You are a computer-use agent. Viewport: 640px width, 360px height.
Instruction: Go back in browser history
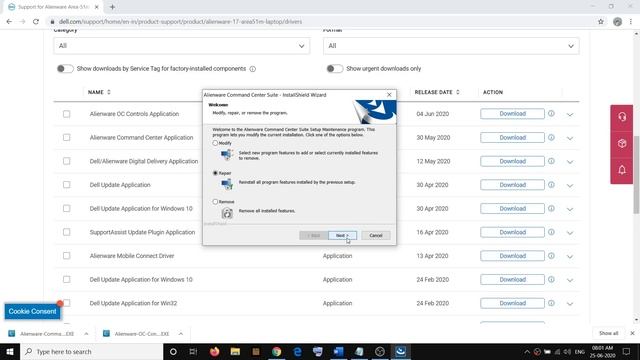coord(9,22)
